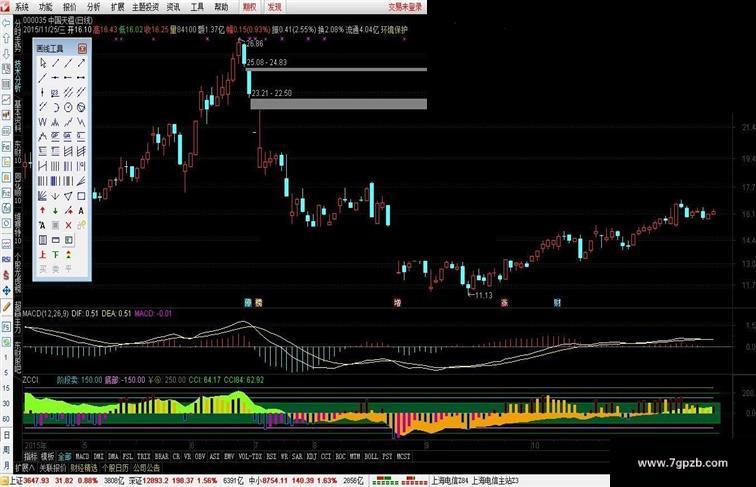The height and width of the screenshot is (487, 756).
Task: Close the 画线工具 drawing tools panel
Action: click(82, 48)
